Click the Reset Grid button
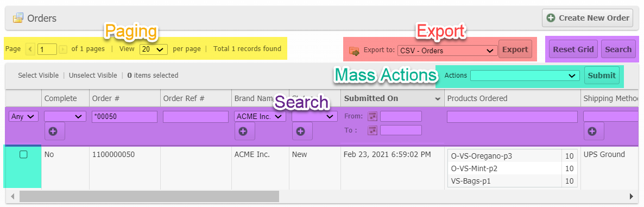 573,49
